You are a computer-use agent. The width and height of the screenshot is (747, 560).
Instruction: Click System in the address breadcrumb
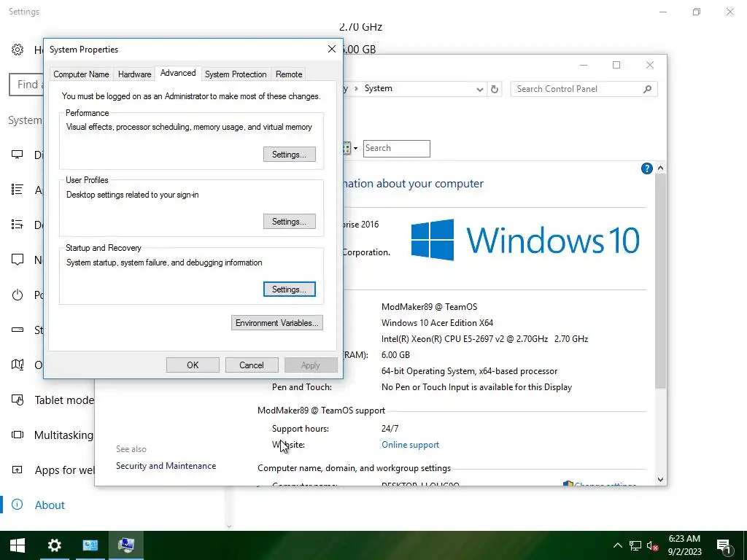click(379, 88)
